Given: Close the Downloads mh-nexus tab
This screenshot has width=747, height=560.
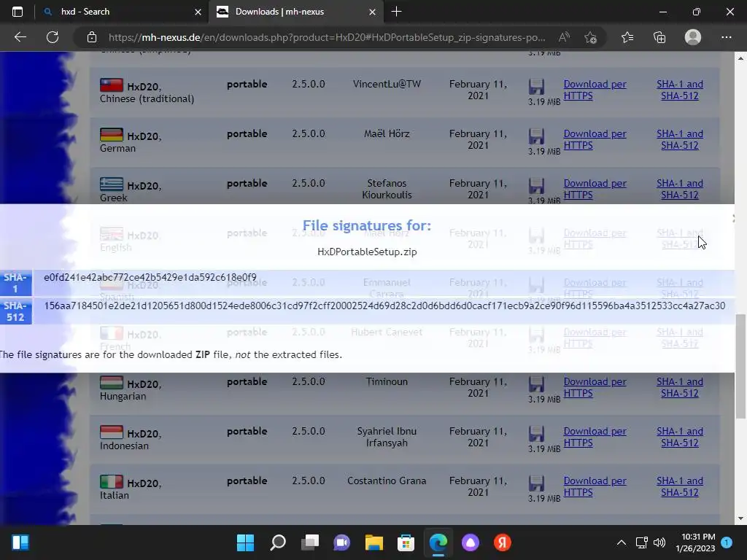Looking at the screenshot, I should pos(373,12).
